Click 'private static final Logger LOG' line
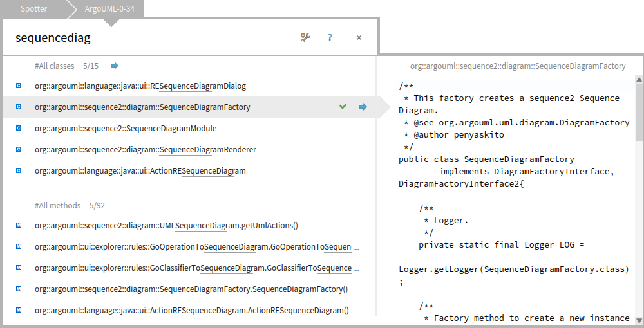 pos(502,245)
